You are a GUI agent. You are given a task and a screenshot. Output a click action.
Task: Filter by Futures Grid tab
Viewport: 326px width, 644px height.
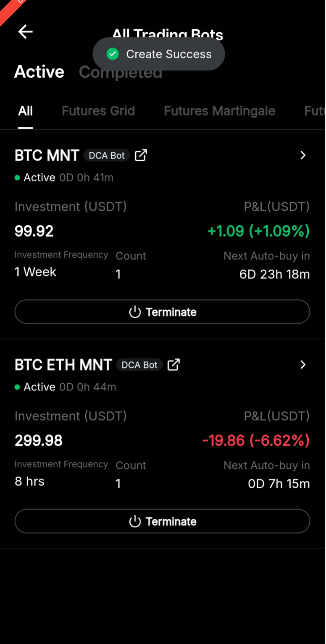(x=98, y=111)
